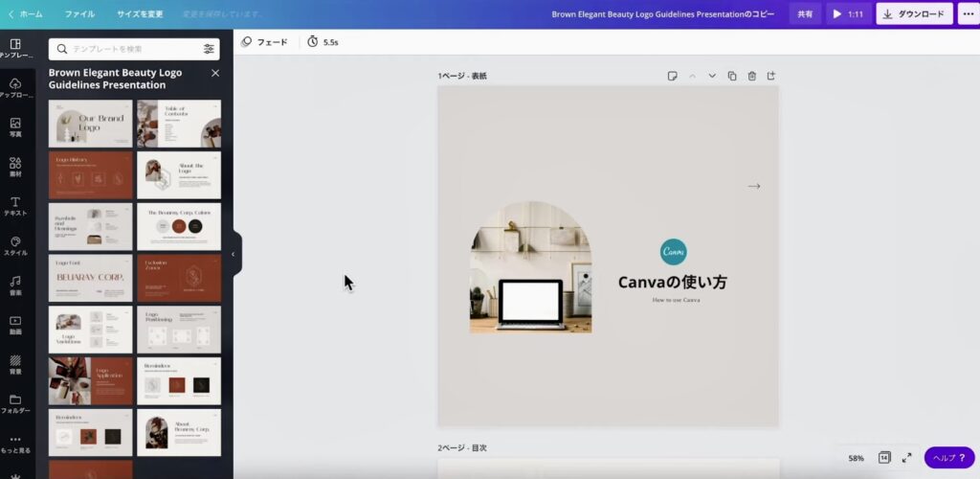Image resolution: width=980 pixels, height=479 pixels.
Task: Open the Templates sidebar tab
Action: (15, 48)
